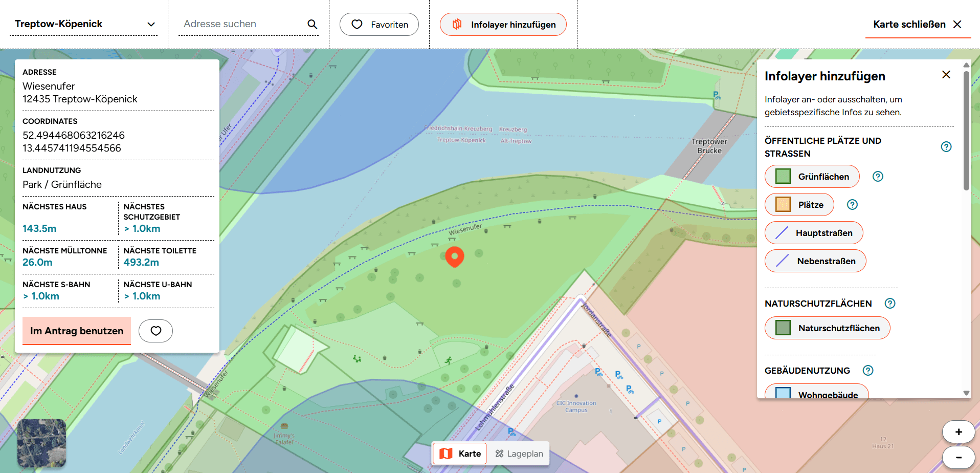
Task: Open the Favoriten list
Action: click(x=379, y=24)
